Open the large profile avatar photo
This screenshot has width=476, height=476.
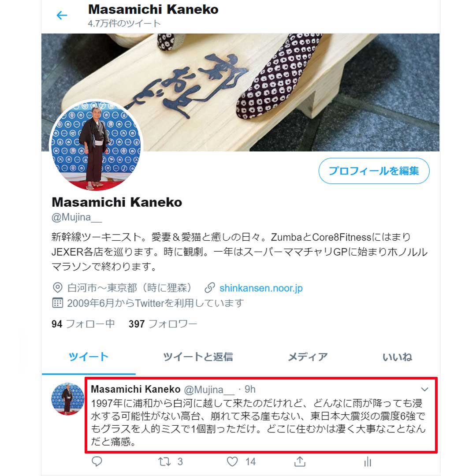(x=96, y=145)
